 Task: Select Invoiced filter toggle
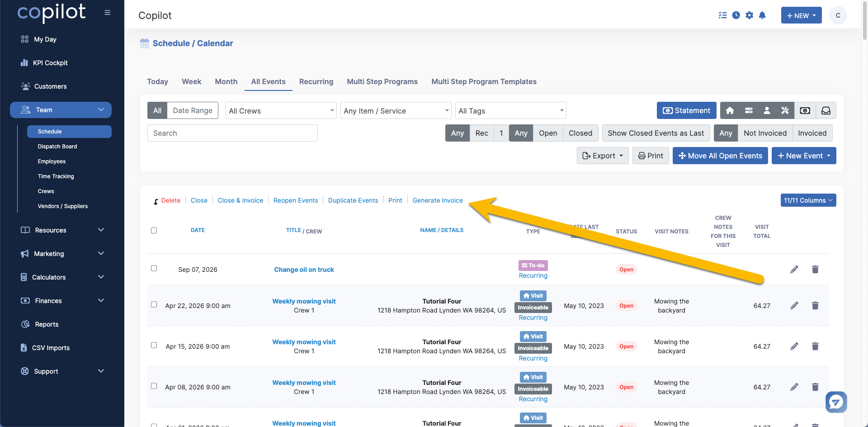812,133
